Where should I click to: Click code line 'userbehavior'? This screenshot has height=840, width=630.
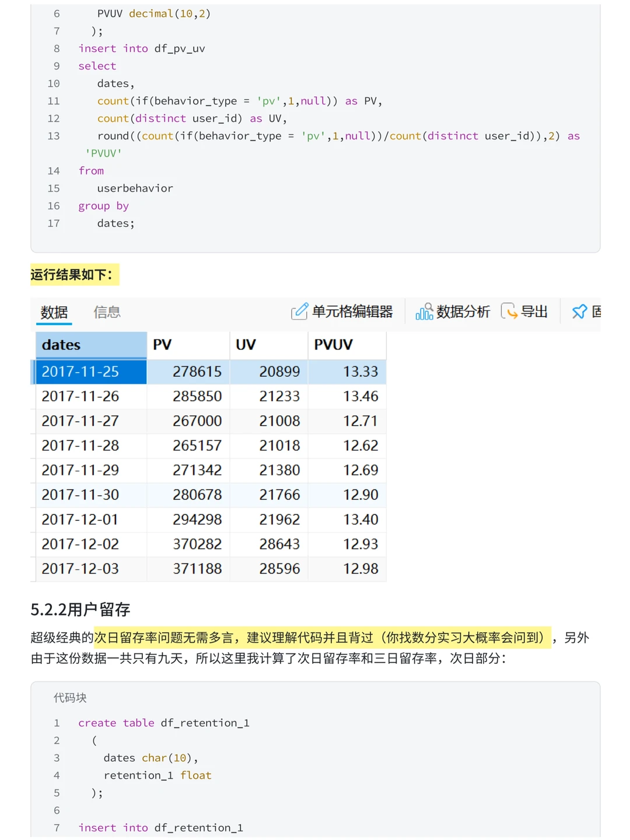(135, 188)
